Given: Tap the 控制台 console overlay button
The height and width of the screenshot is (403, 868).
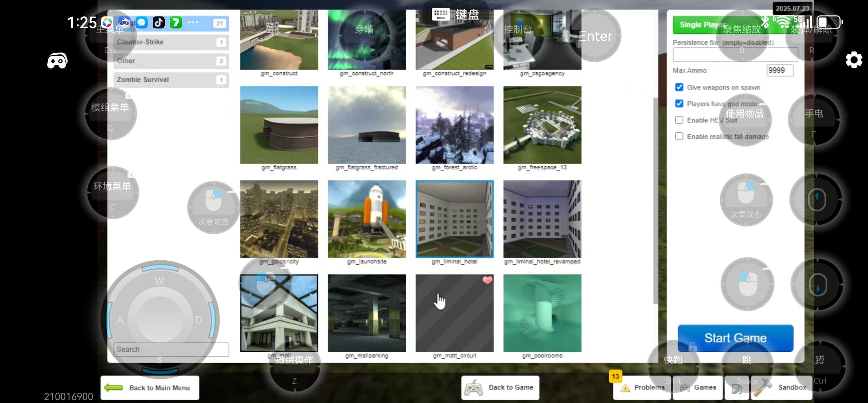Looking at the screenshot, I should pos(518,36).
